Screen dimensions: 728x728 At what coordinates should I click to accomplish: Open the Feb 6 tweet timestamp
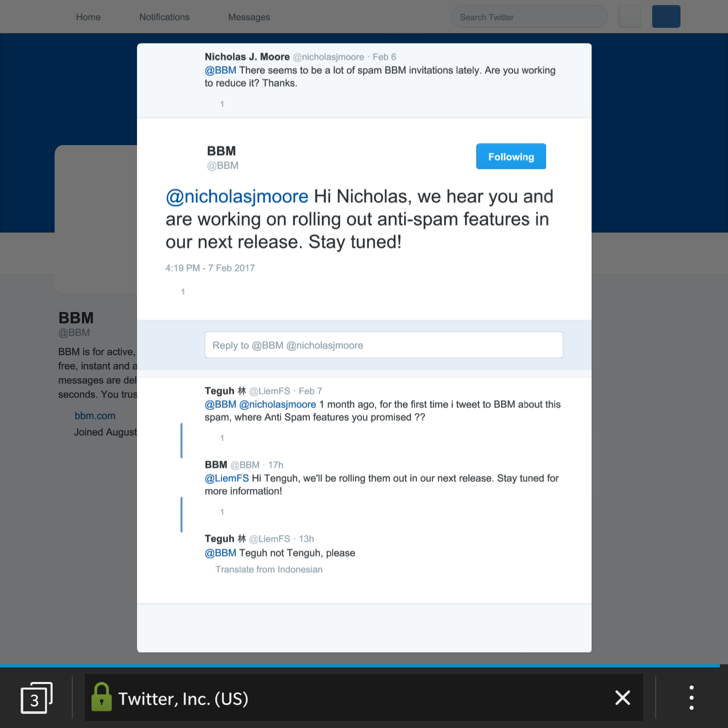pos(384,57)
